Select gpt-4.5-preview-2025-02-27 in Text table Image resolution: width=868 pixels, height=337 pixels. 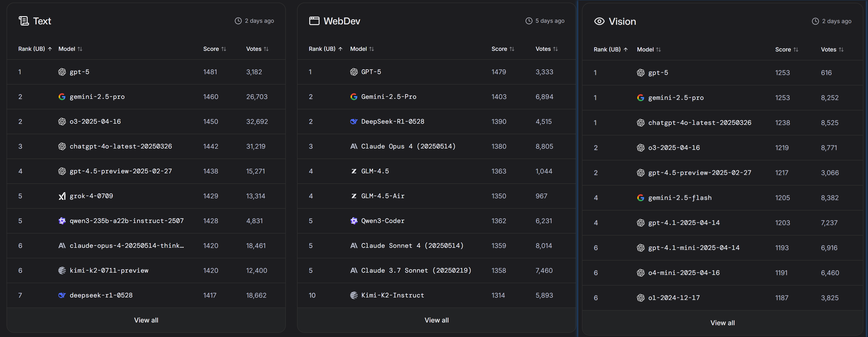[121, 171]
